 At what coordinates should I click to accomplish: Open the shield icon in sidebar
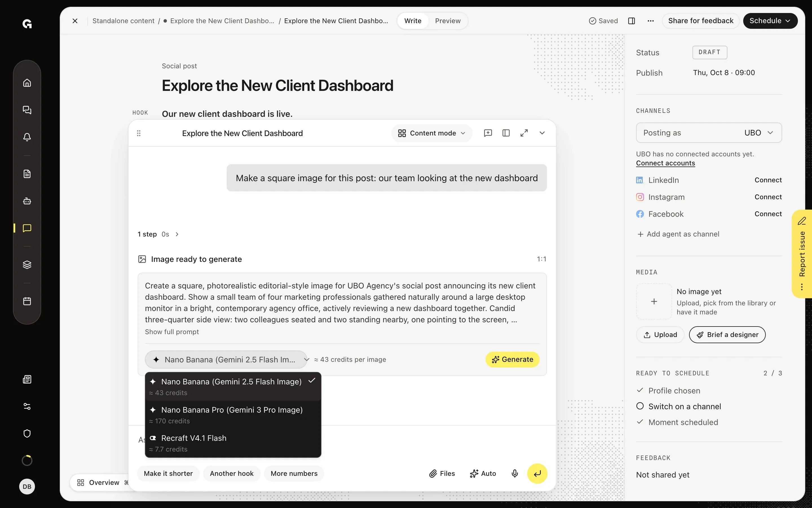[27, 433]
